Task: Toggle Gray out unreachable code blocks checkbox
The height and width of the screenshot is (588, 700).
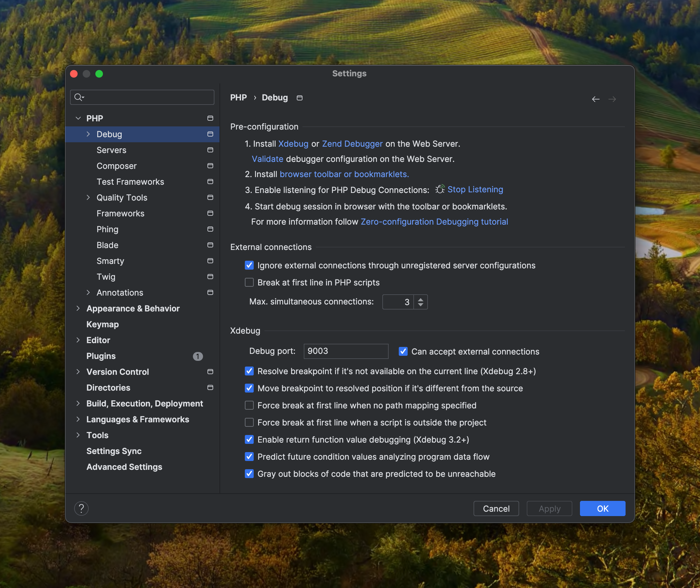Action: coord(249,474)
